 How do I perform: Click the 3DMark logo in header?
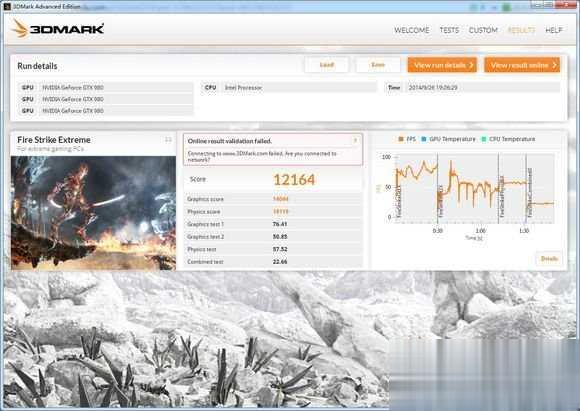click(x=57, y=28)
